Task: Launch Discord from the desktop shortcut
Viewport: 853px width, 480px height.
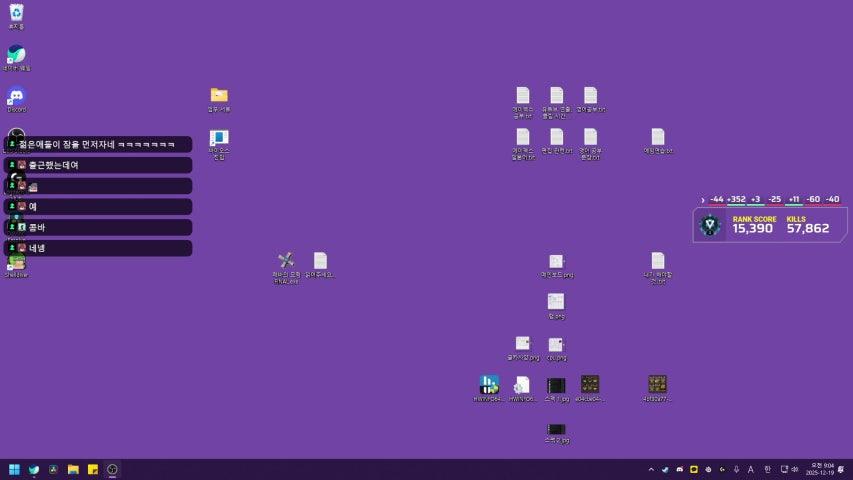Action: coord(16,96)
